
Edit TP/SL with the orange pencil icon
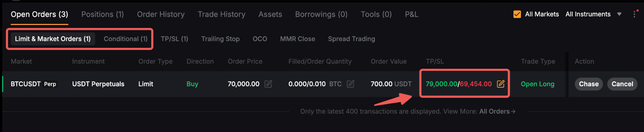(501, 84)
